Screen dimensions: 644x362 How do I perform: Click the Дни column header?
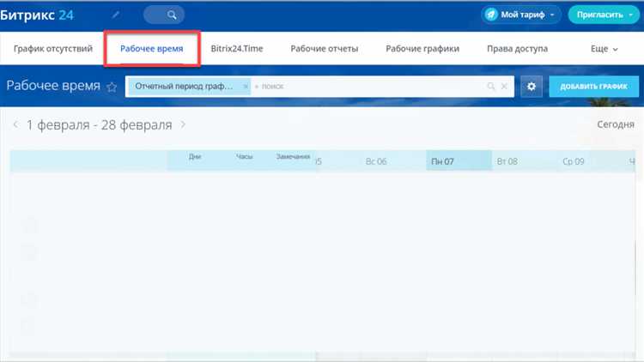tap(195, 156)
